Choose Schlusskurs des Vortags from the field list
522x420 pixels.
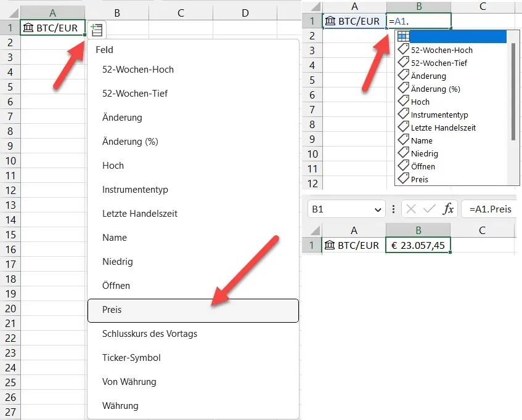(x=150, y=334)
